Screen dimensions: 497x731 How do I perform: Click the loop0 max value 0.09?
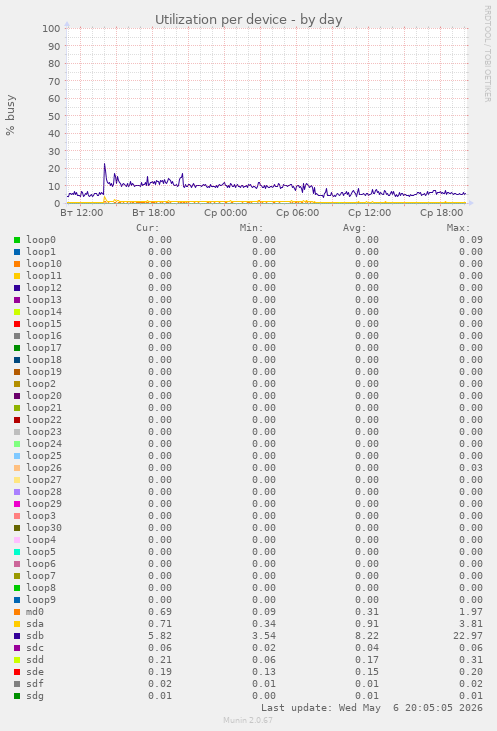[471, 240]
